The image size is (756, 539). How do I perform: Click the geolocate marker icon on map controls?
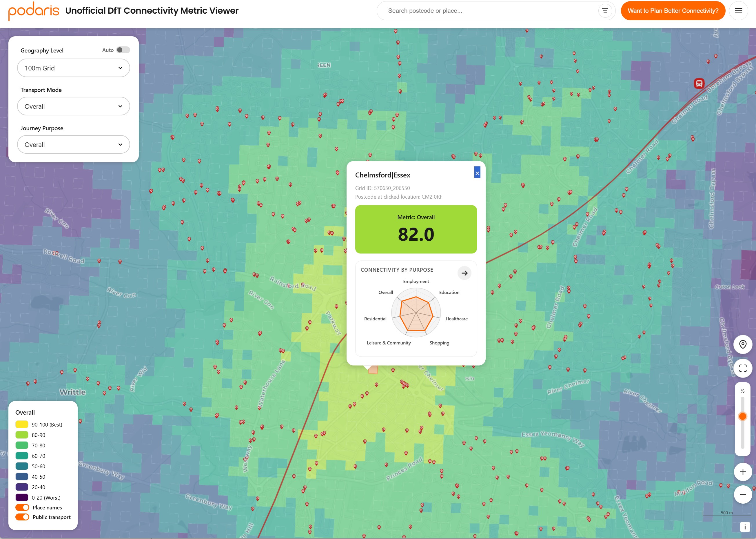click(743, 344)
